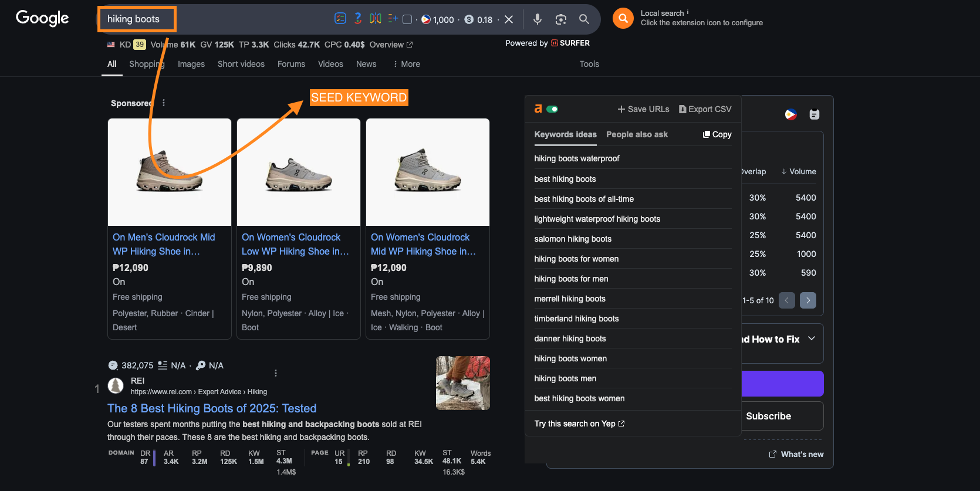Click the SURFER logo link
The height and width of the screenshot is (491, 980).
click(x=570, y=43)
